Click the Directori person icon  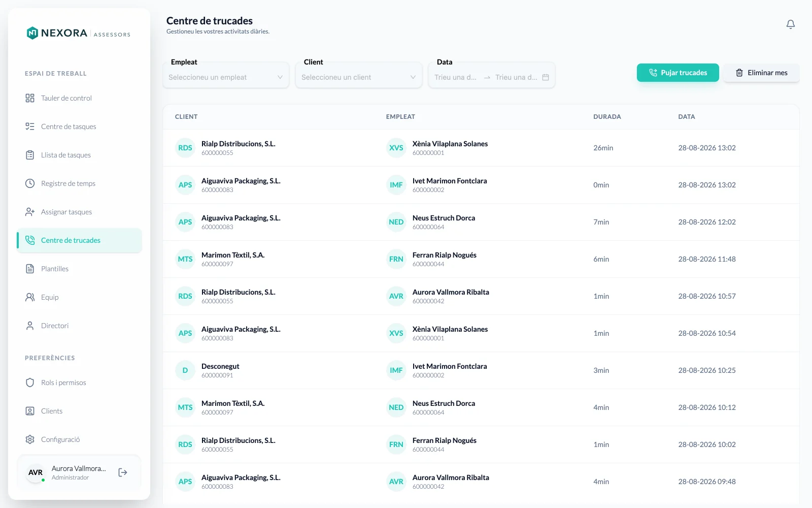click(30, 326)
